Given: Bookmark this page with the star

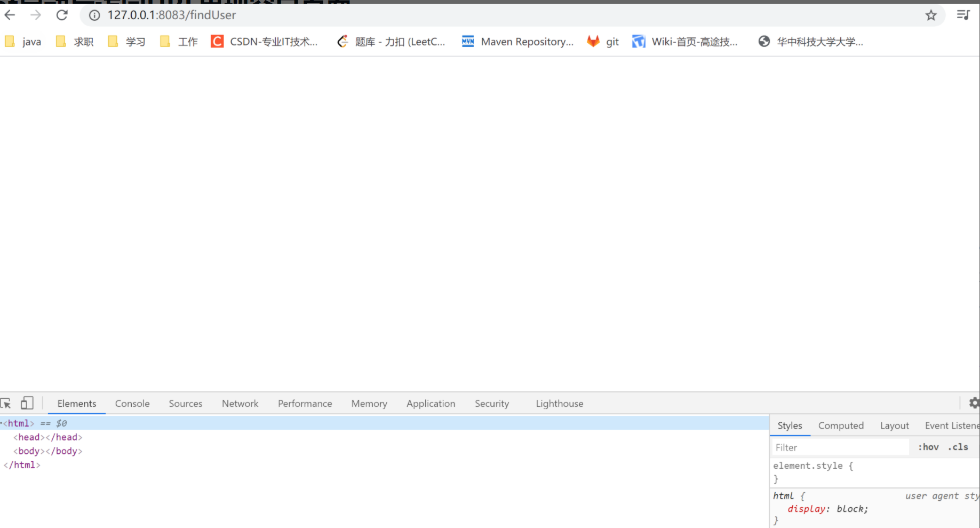Looking at the screenshot, I should 931,15.
